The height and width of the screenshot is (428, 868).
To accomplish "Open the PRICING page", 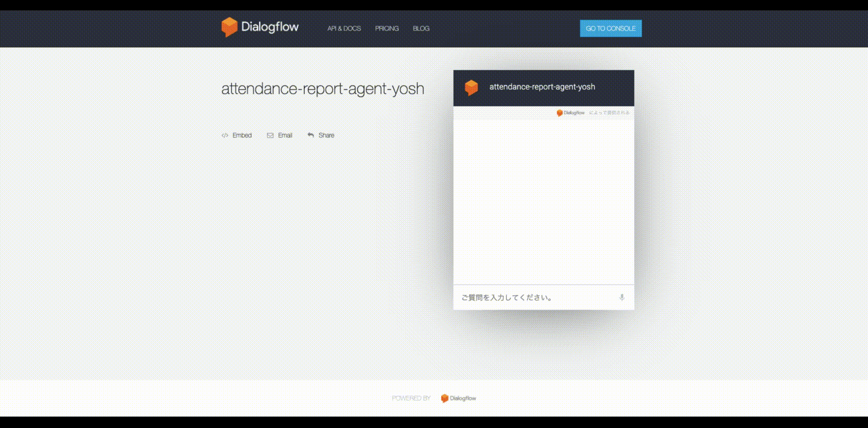I will tap(387, 28).
